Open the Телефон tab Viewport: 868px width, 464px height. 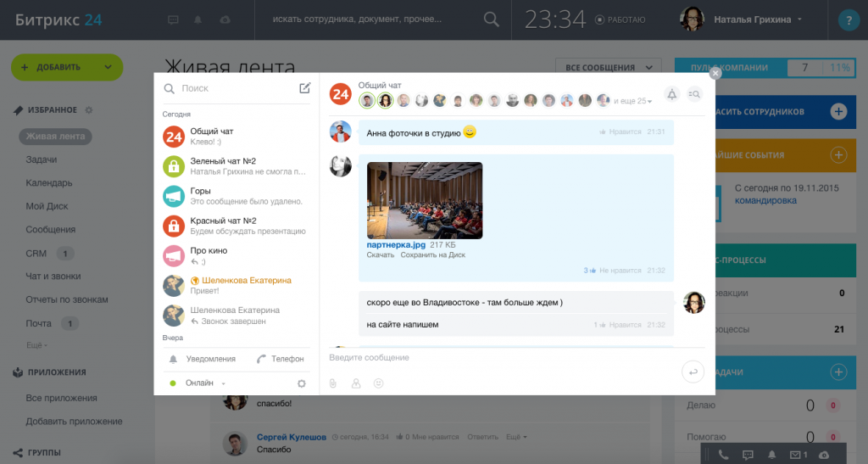click(x=280, y=359)
